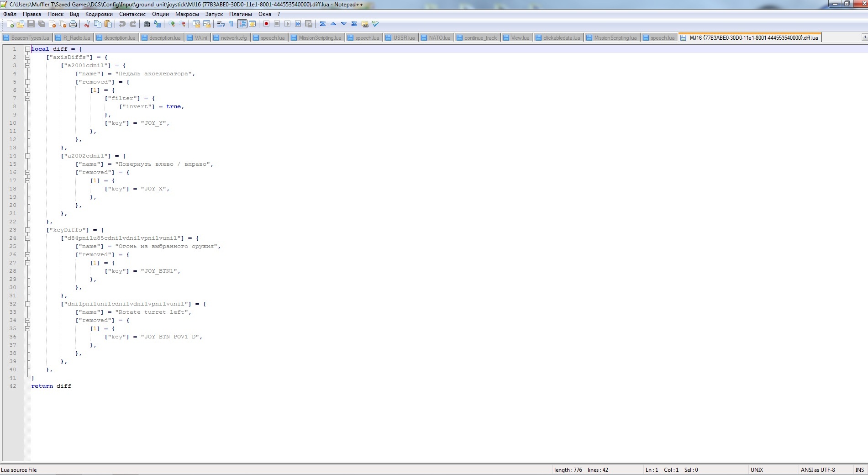Screen dimensions: 868x475
Task: Click the User Defined Language icon
Action: point(252,24)
